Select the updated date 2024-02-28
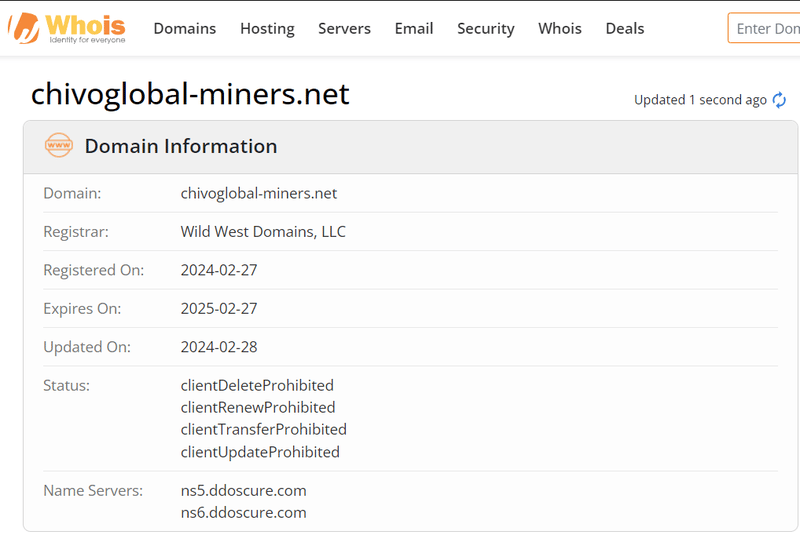 tap(219, 347)
